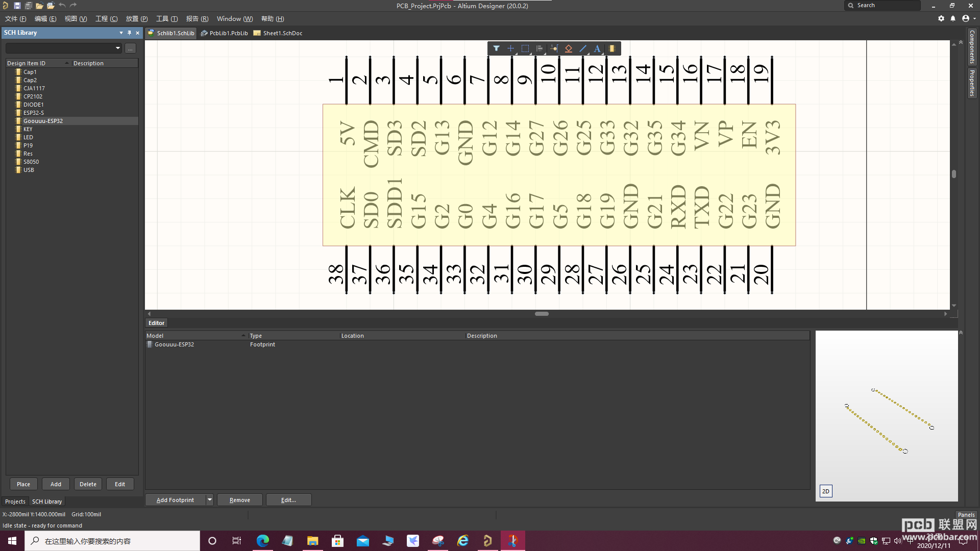Open the Window (W) menu
980x551 pixels.
[x=235, y=19]
